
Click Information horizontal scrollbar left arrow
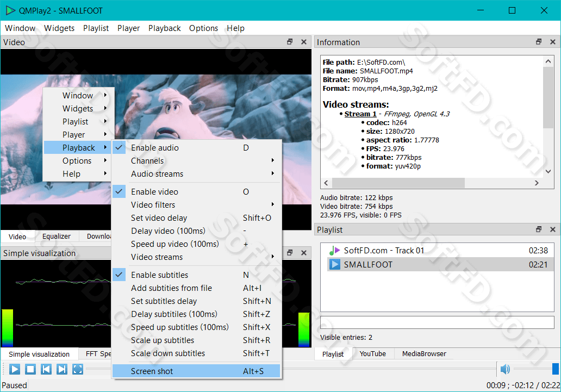[x=326, y=183]
